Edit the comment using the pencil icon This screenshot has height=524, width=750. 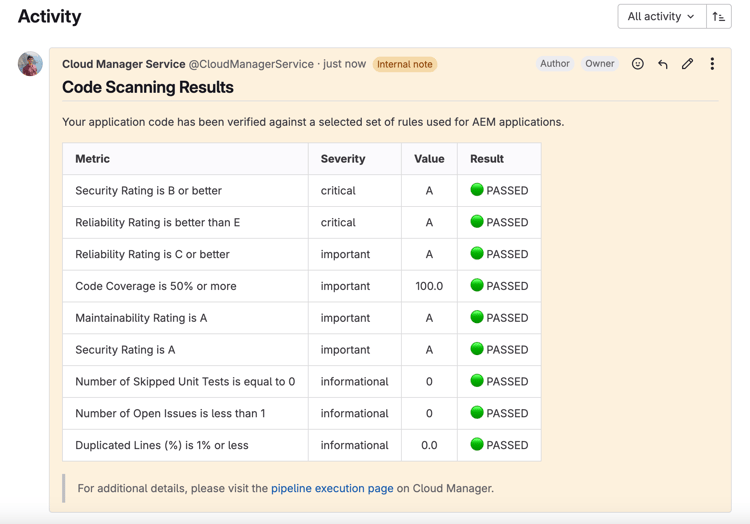(x=687, y=64)
